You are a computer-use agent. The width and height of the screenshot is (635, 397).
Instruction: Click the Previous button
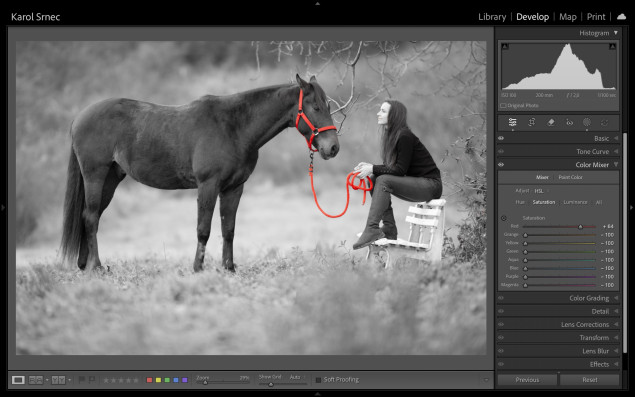pos(527,380)
